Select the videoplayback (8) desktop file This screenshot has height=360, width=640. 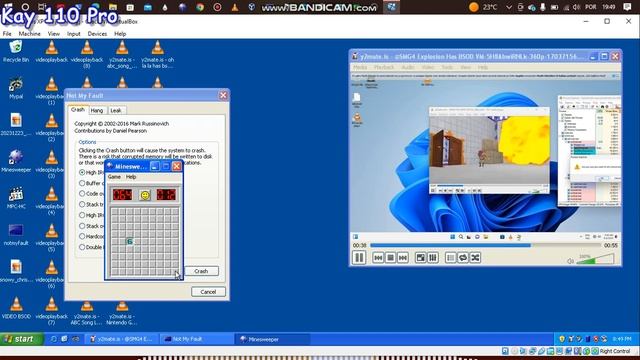click(87, 54)
